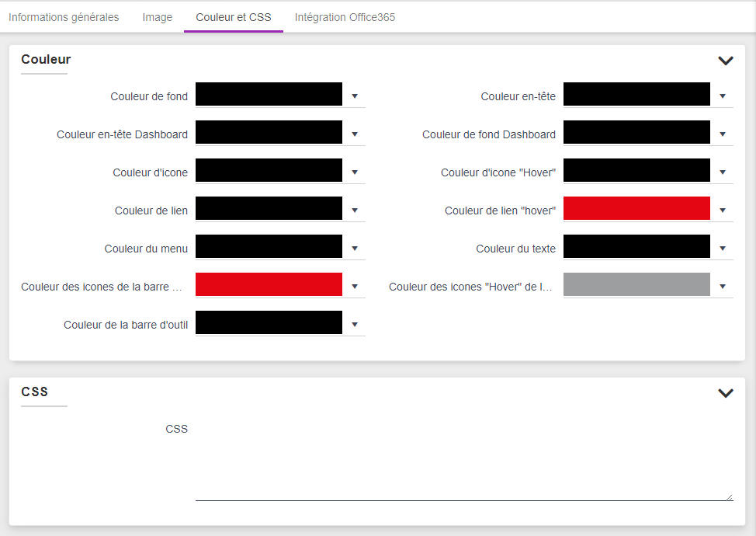Image resolution: width=756 pixels, height=536 pixels.
Task: Open the Image tab
Action: point(158,17)
